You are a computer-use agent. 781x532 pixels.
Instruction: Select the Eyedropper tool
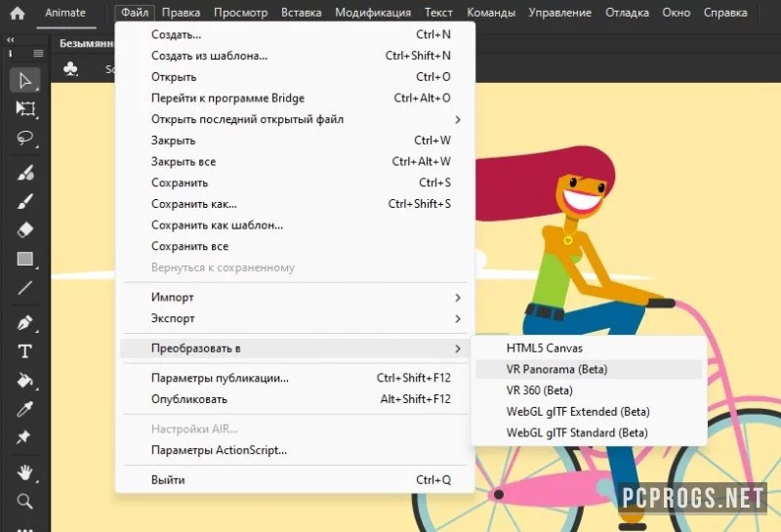[25, 409]
